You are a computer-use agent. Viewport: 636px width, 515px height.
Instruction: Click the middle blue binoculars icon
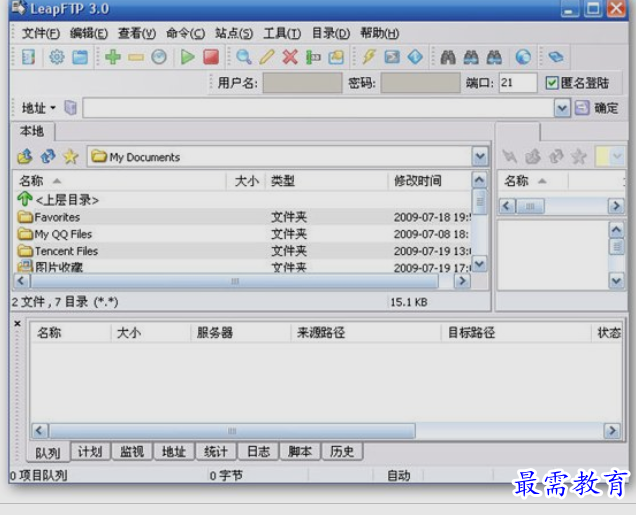click(x=471, y=58)
